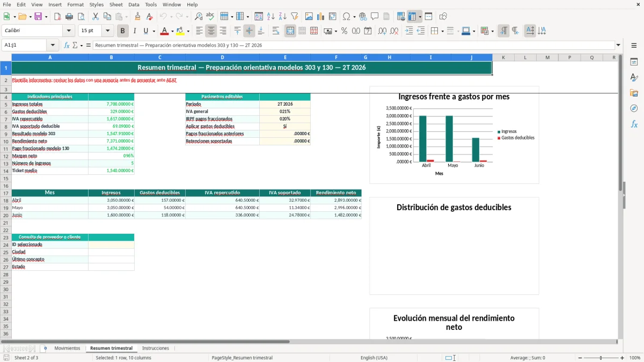Click the Copy icon
This screenshot has height=362, width=644.
107,17
